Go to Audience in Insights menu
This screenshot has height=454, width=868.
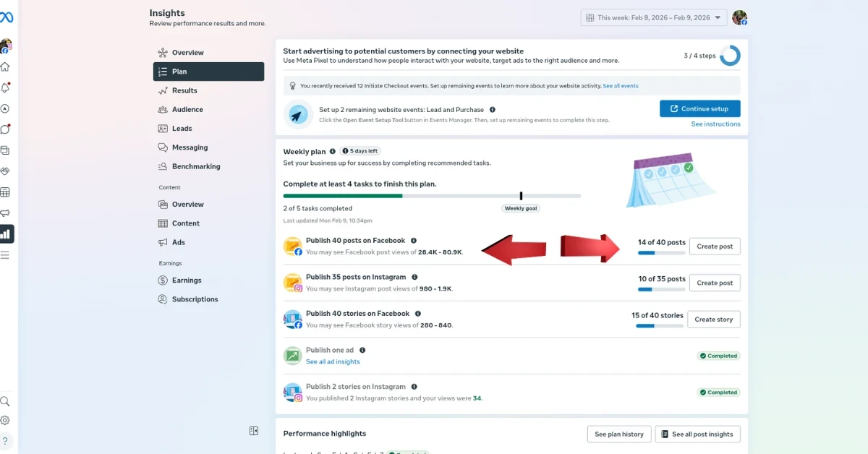click(187, 110)
